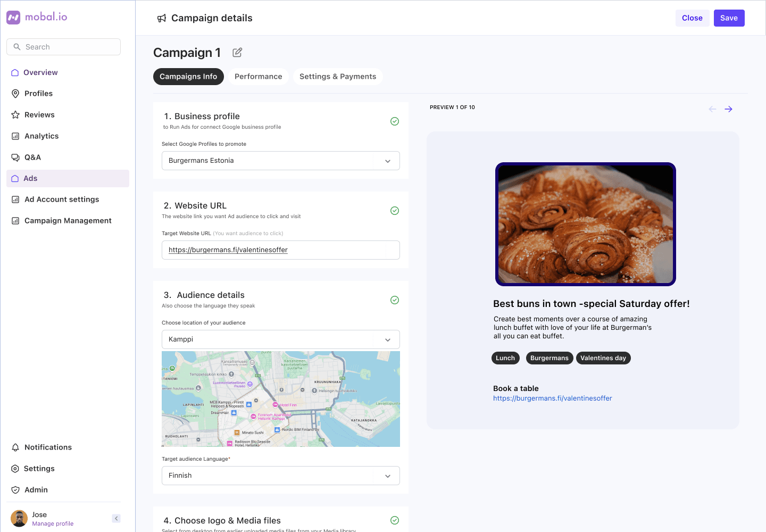
Task: Click the buns preview image
Action: pos(586,224)
